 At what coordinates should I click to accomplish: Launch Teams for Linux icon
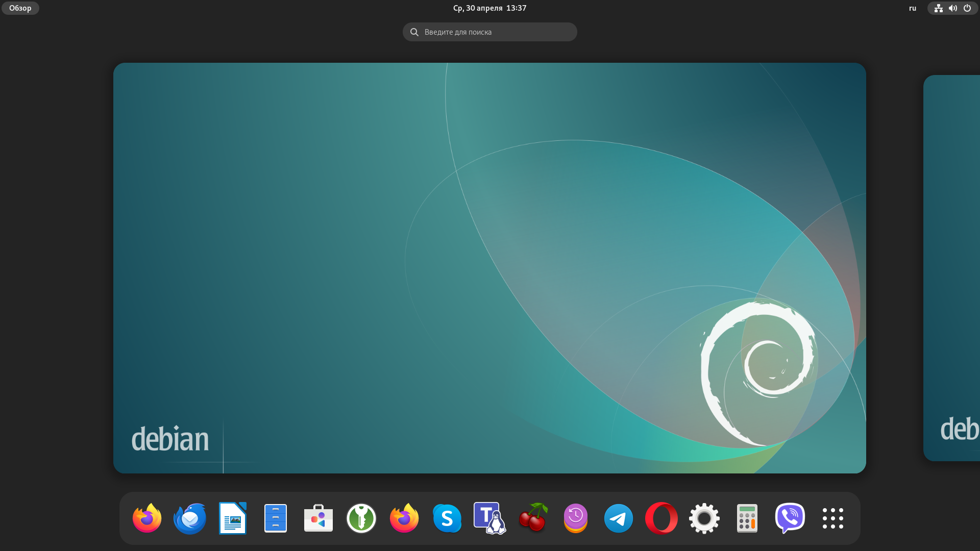coord(490,518)
